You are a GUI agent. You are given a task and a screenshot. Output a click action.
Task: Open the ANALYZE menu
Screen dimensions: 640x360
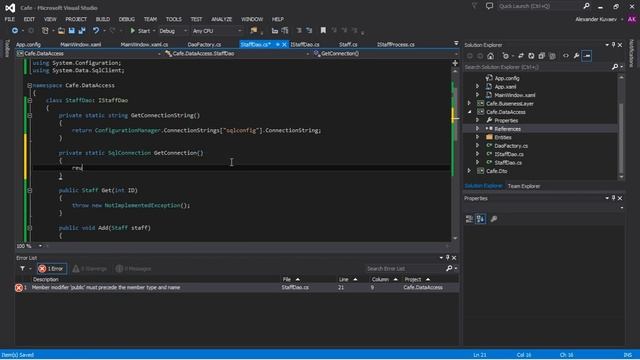[x=221, y=19]
